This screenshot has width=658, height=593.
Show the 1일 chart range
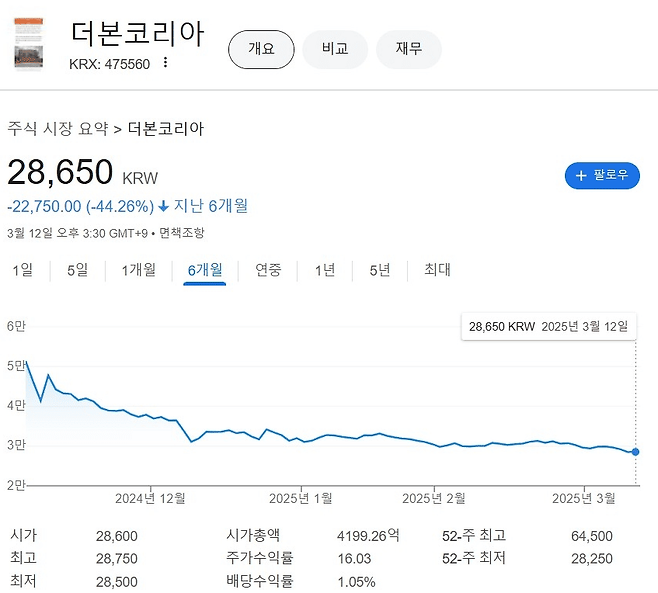point(22,270)
